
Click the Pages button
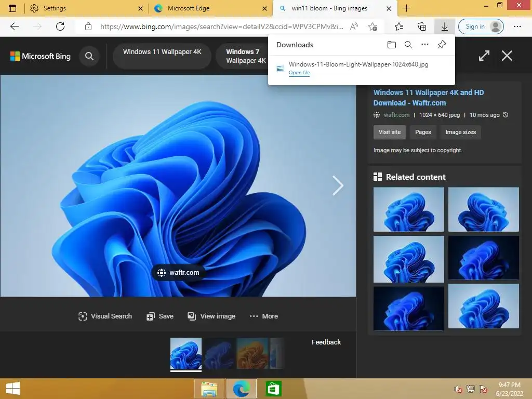coord(423,132)
